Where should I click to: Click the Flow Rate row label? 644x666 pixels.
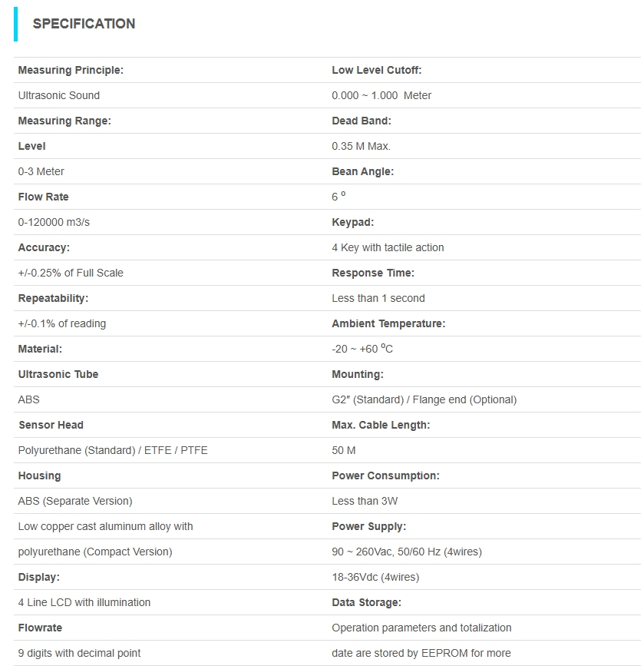click(43, 197)
